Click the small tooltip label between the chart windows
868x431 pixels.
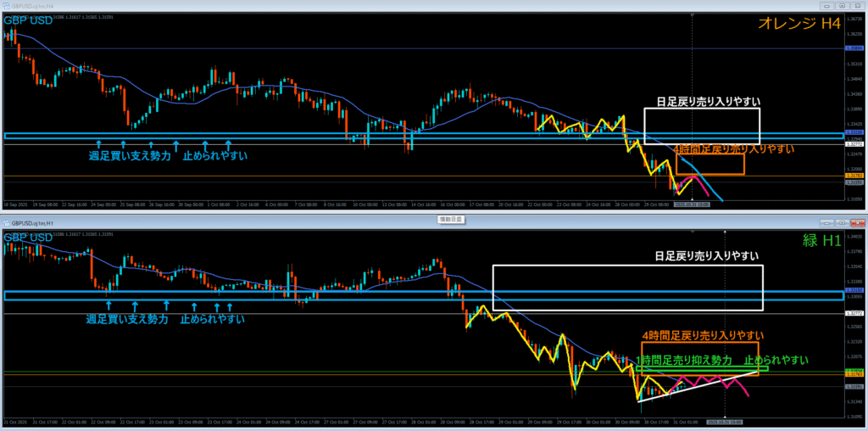point(451,220)
